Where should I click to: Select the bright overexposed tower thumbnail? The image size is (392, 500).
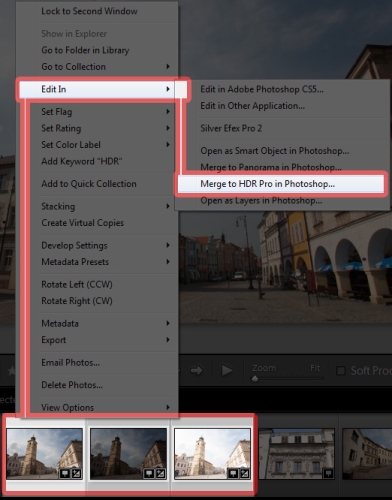point(212,454)
